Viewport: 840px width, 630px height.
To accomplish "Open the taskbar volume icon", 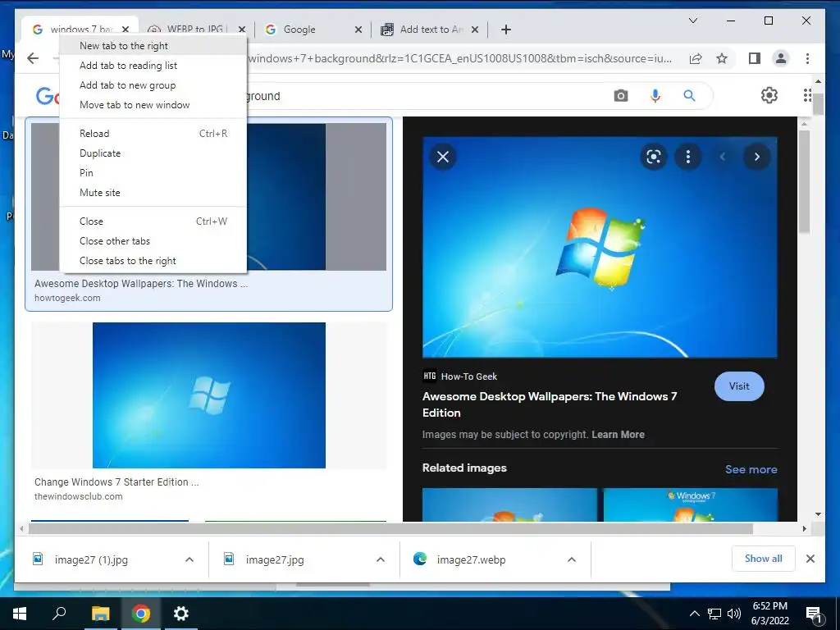I will [734, 614].
